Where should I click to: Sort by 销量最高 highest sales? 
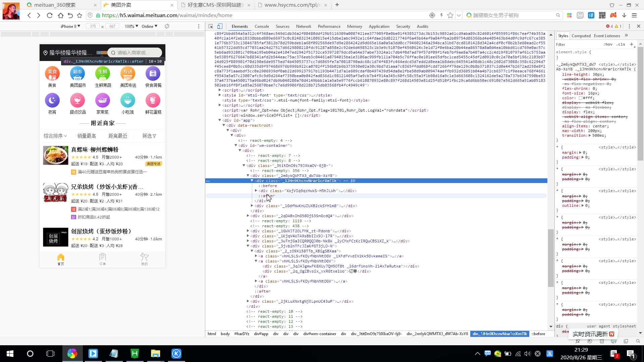[x=87, y=136]
